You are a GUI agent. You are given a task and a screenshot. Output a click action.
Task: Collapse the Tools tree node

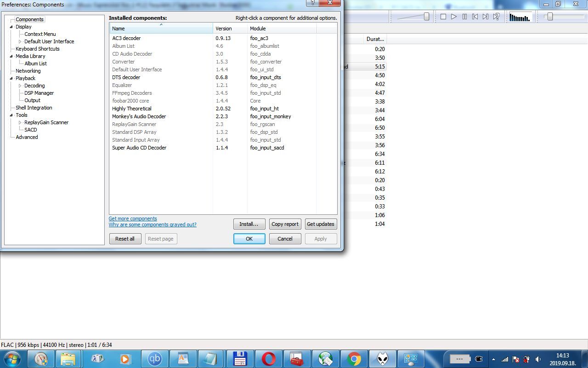point(11,115)
